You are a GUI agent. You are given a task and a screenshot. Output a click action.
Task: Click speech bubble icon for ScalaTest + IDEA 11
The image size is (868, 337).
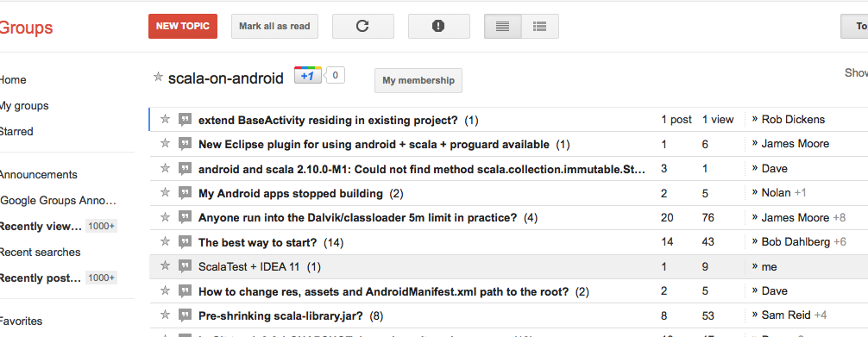click(185, 266)
